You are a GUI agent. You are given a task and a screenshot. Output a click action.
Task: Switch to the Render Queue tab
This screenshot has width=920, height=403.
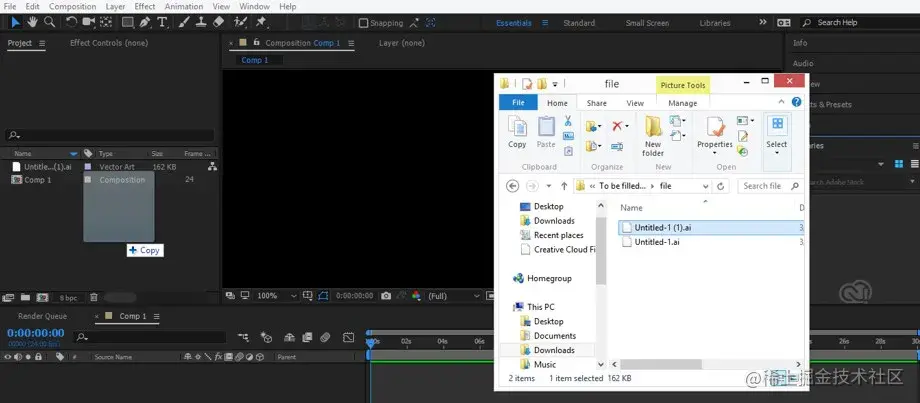(x=42, y=316)
